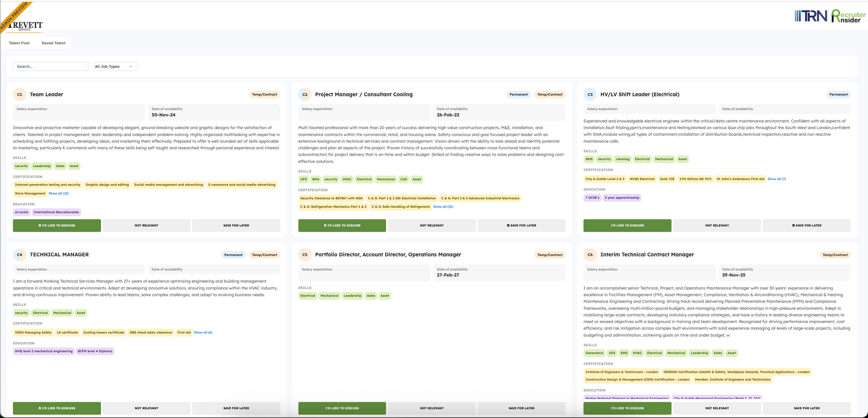
Task: Mark Technical Manager as Not Relevant
Action: [146, 408]
